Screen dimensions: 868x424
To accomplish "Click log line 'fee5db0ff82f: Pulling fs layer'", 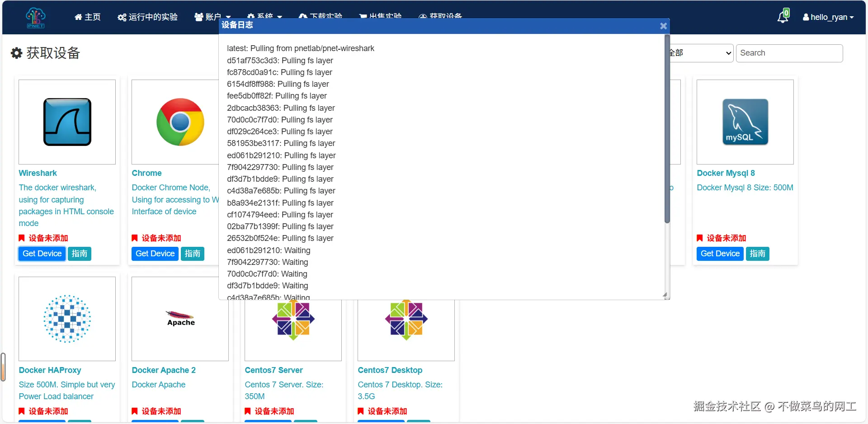I will 277,96.
